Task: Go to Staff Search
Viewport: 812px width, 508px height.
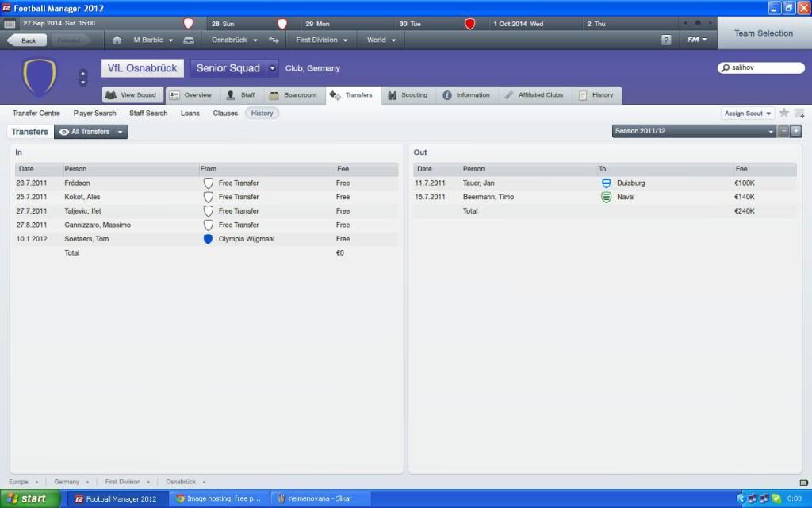Action: [x=148, y=113]
